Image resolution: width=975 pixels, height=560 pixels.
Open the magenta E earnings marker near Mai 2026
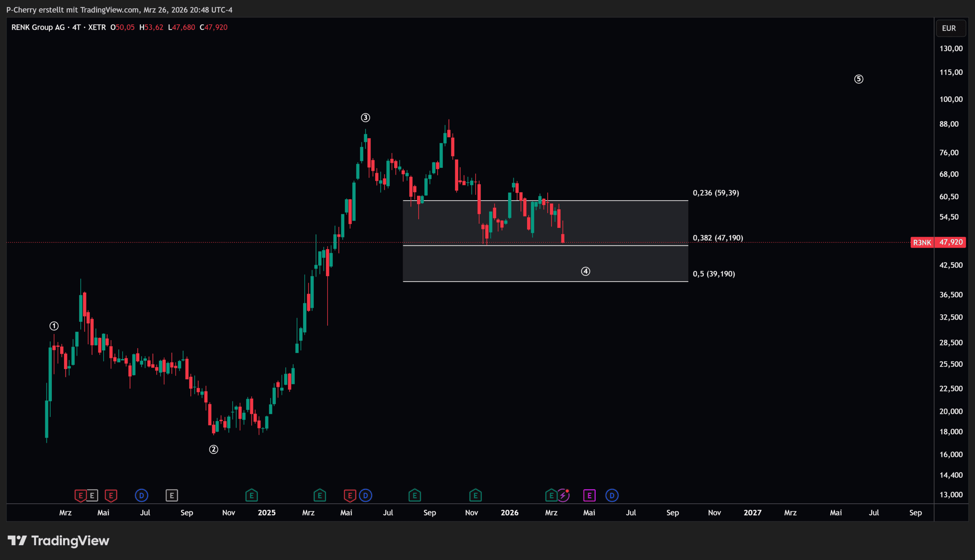(x=589, y=495)
